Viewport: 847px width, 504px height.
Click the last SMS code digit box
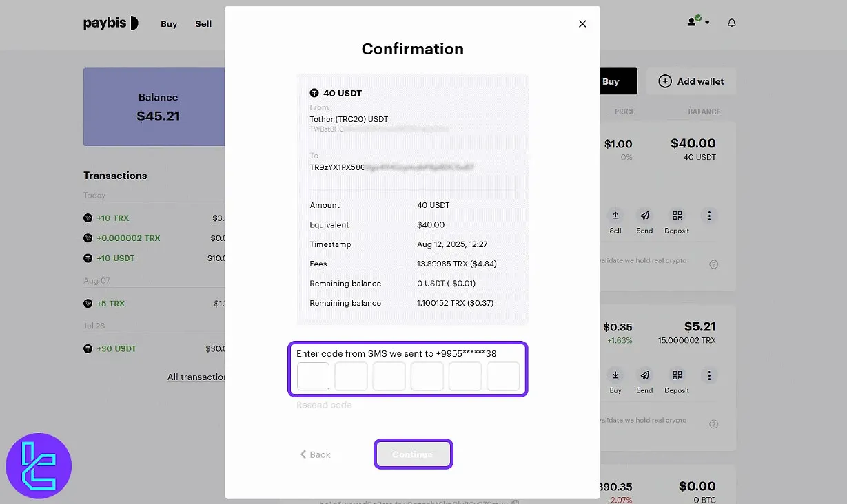pos(503,377)
